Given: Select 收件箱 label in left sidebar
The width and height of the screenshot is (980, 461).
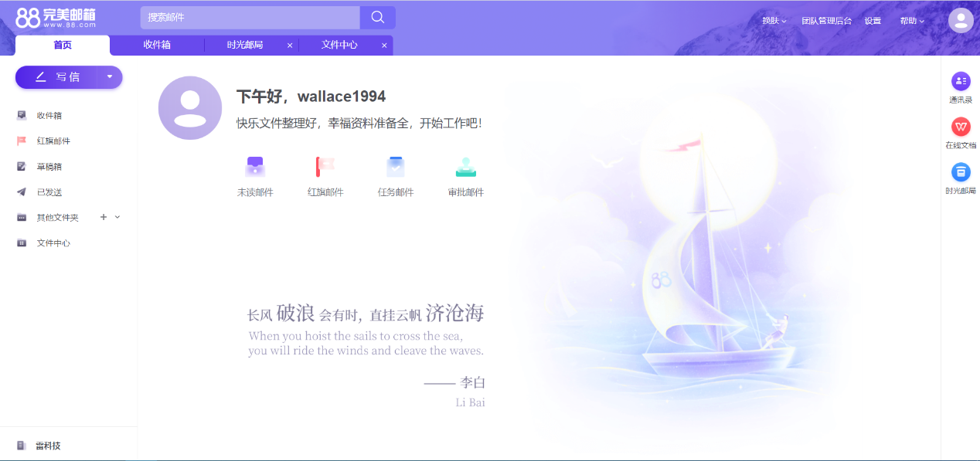Looking at the screenshot, I should [49, 116].
